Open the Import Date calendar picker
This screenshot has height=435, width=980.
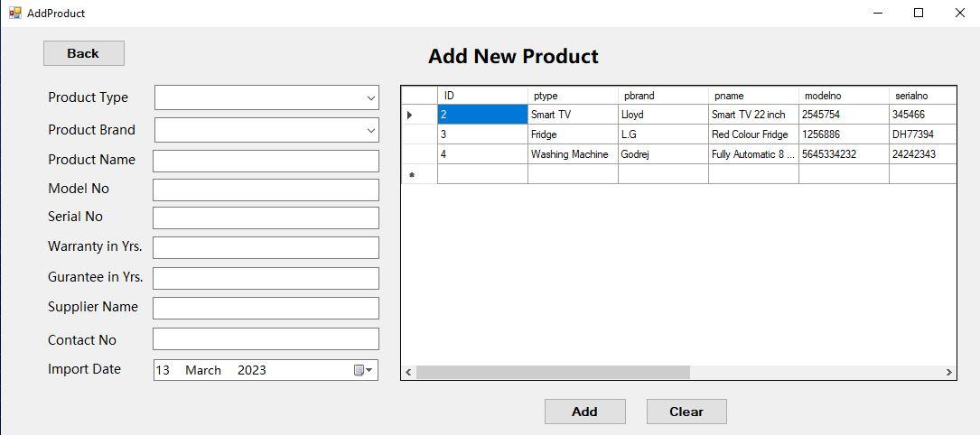coord(363,370)
